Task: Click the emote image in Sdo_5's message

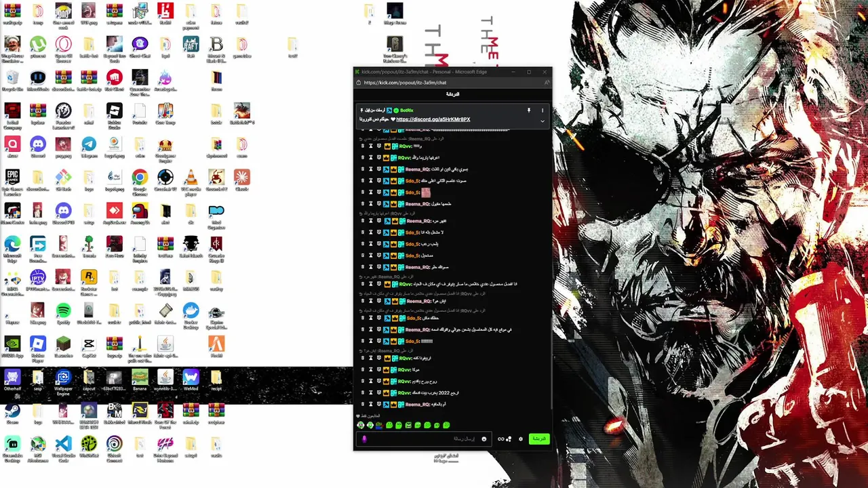Action: [426, 192]
